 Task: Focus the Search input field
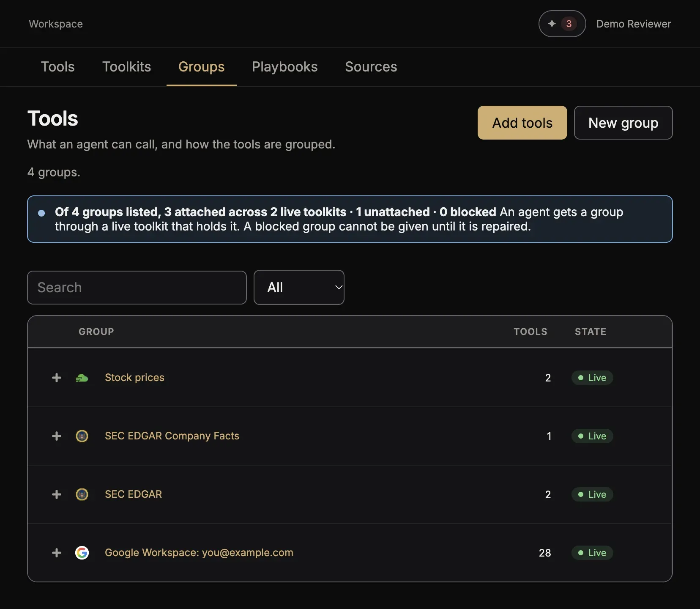click(x=137, y=288)
